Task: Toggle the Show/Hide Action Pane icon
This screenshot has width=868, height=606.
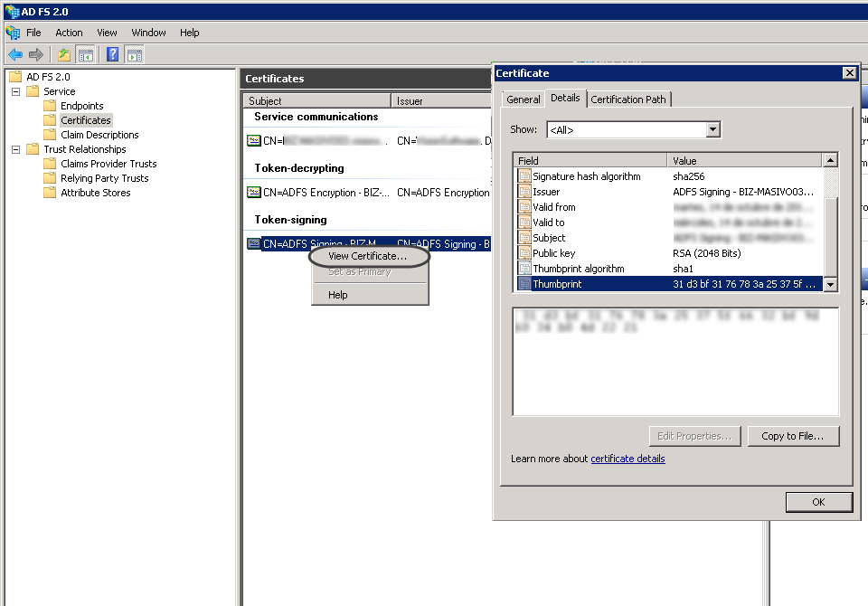Action: click(x=135, y=54)
